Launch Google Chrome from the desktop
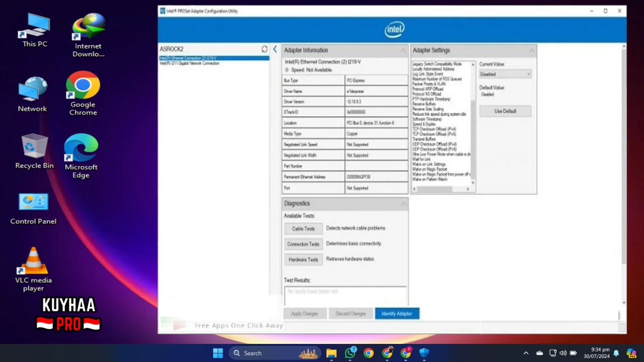Viewport: 644px width, 362px height. tap(83, 95)
